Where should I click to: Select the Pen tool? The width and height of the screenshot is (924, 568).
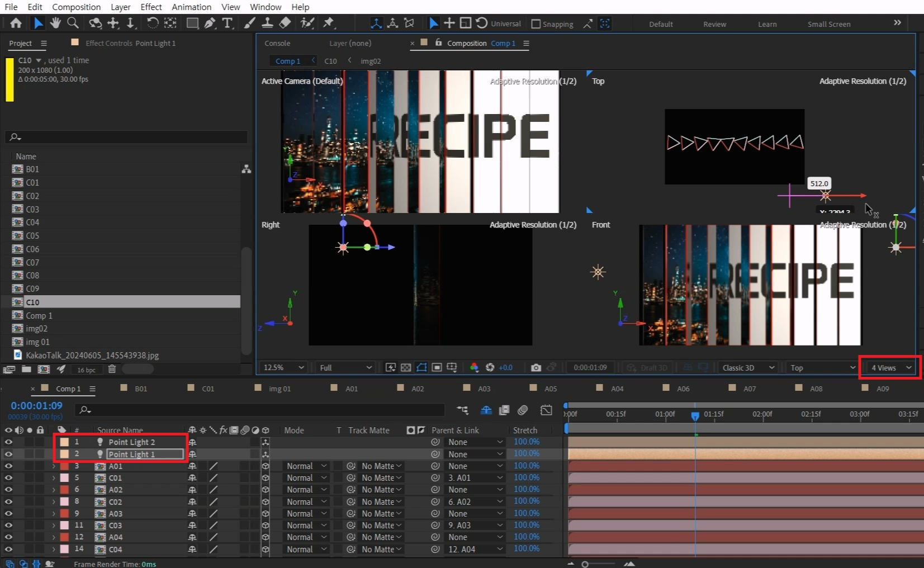click(x=210, y=23)
